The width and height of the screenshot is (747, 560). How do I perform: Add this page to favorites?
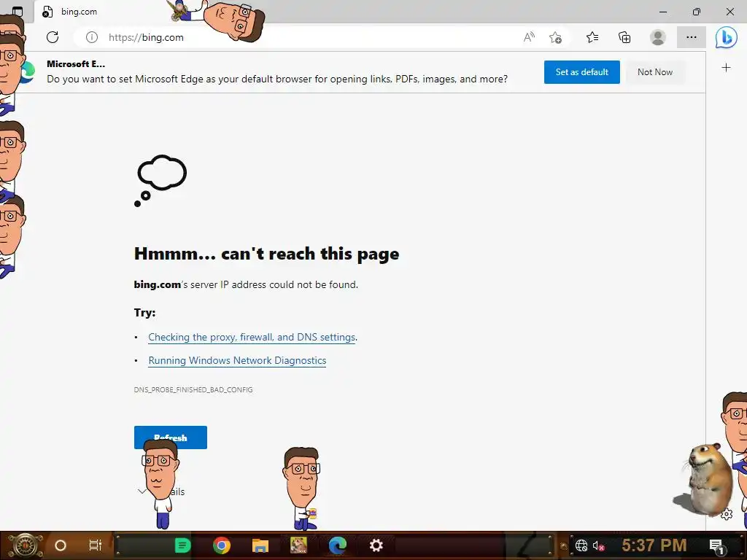(555, 37)
